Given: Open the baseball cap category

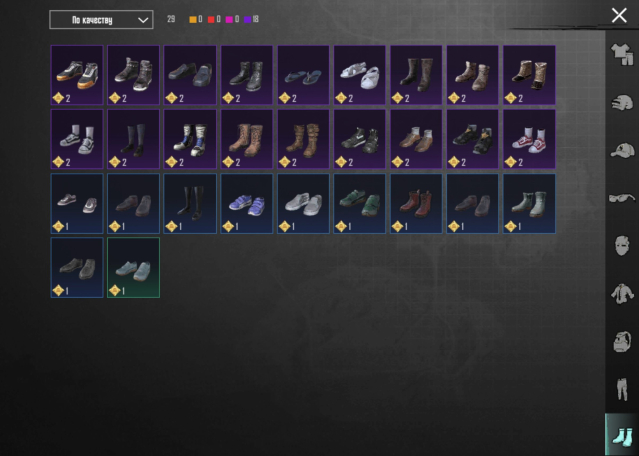Looking at the screenshot, I should click(x=622, y=150).
